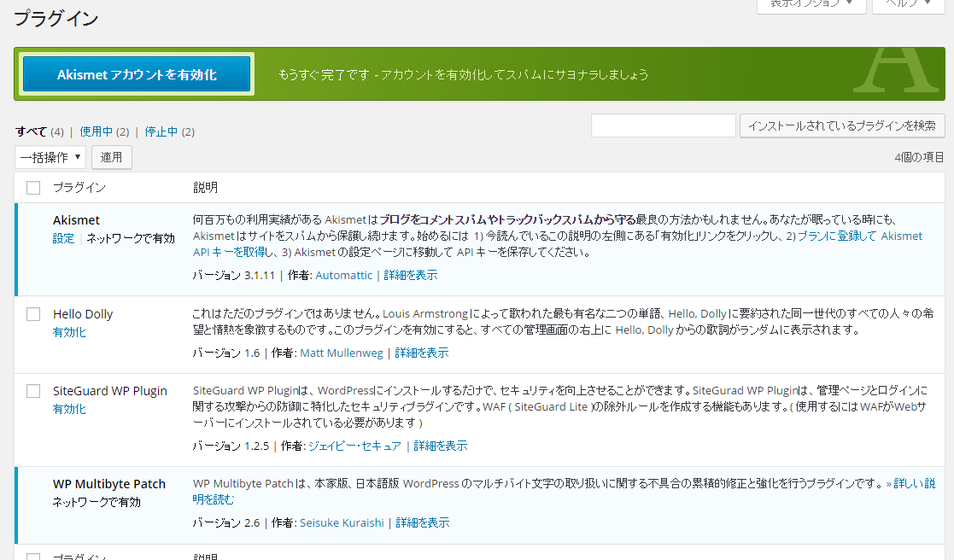954x560 pixels.
Task: Click the plugin search input field
Action: (x=663, y=126)
